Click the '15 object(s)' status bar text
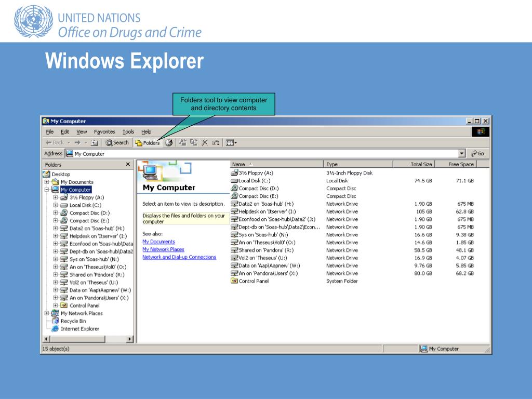Viewport: 532px width, 399px height. 56,349
